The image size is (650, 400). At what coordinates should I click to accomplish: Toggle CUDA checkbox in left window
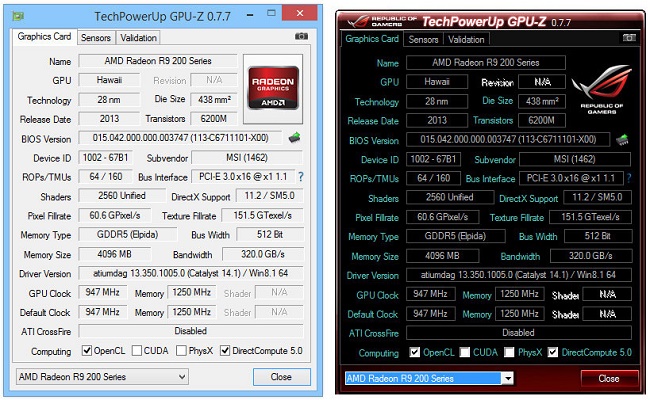click(137, 351)
